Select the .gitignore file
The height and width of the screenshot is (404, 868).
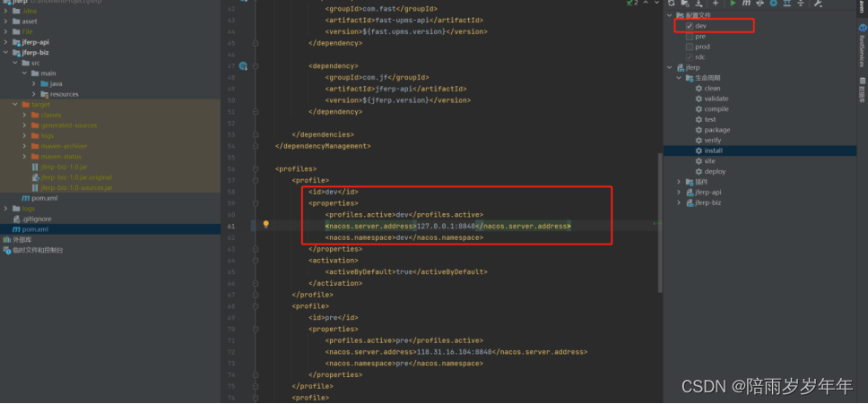[x=37, y=219]
